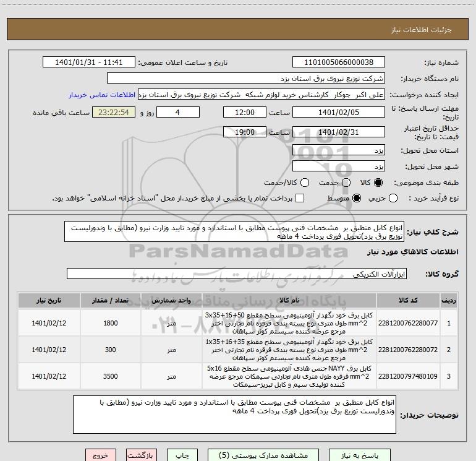
Task: Click the deadline time field 12:00
Action: tap(245, 113)
